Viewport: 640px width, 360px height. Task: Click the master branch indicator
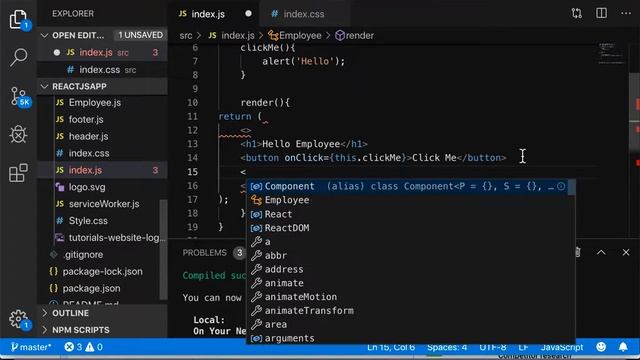tap(31, 347)
